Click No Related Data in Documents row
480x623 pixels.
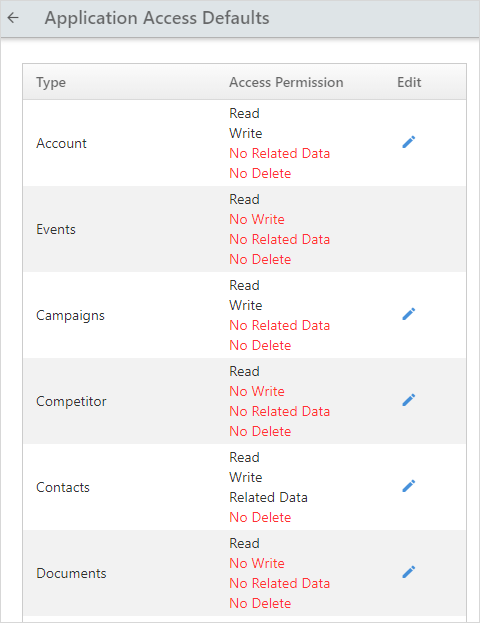[x=279, y=583]
